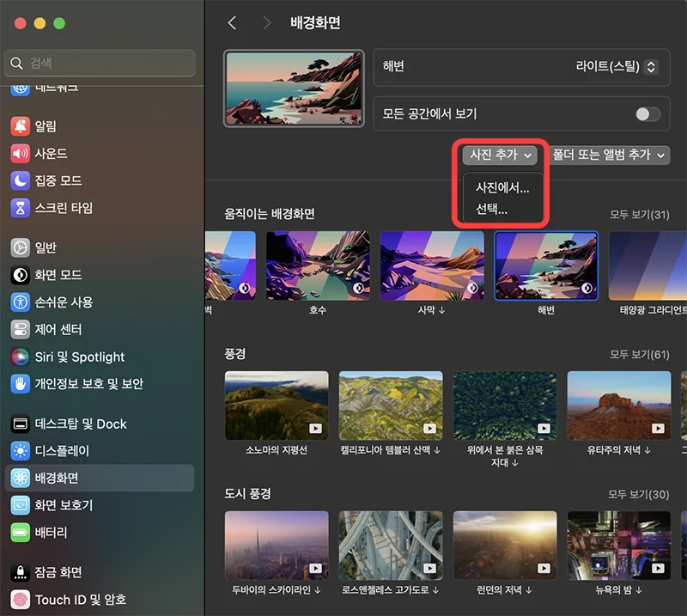This screenshot has height=616, width=687.
Task: Open 스크린 타임 sidebar label
Action: click(64, 208)
